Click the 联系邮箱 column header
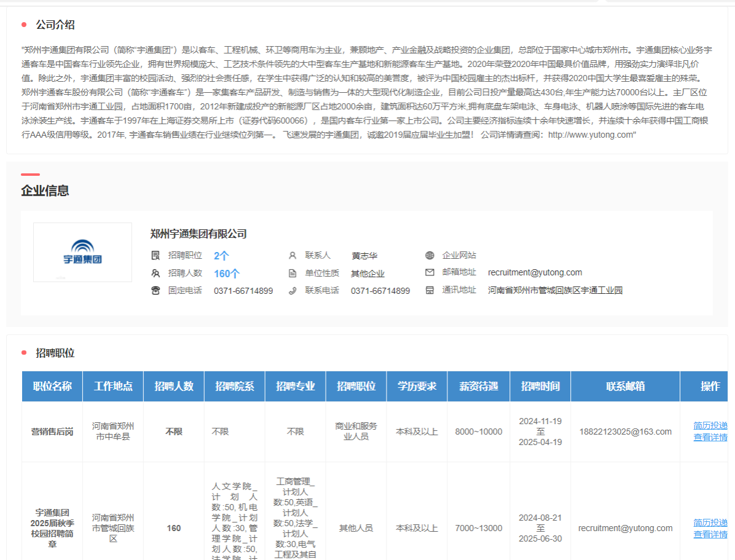The width and height of the screenshot is (735, 560). point(626,387)
